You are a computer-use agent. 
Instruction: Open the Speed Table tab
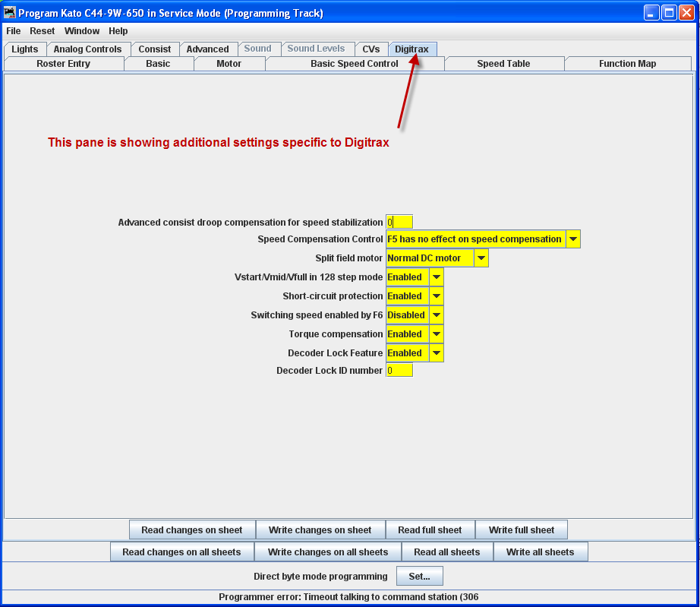pos(503,64)
